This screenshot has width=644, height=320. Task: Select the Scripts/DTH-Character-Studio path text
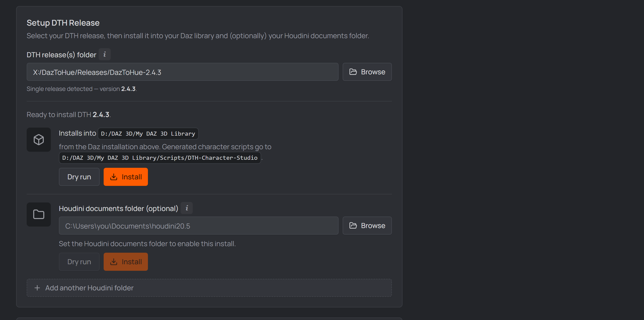click(x=160, y=158)
